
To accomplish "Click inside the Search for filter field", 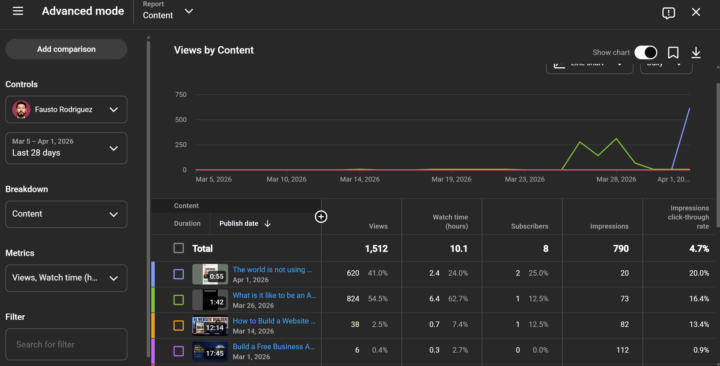I will (x=66, y=344).
